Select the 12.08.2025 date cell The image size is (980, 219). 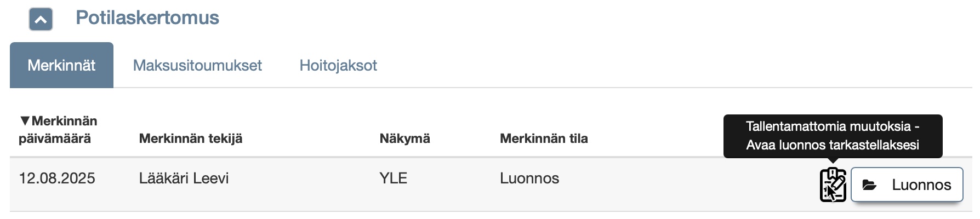point(57,178)
